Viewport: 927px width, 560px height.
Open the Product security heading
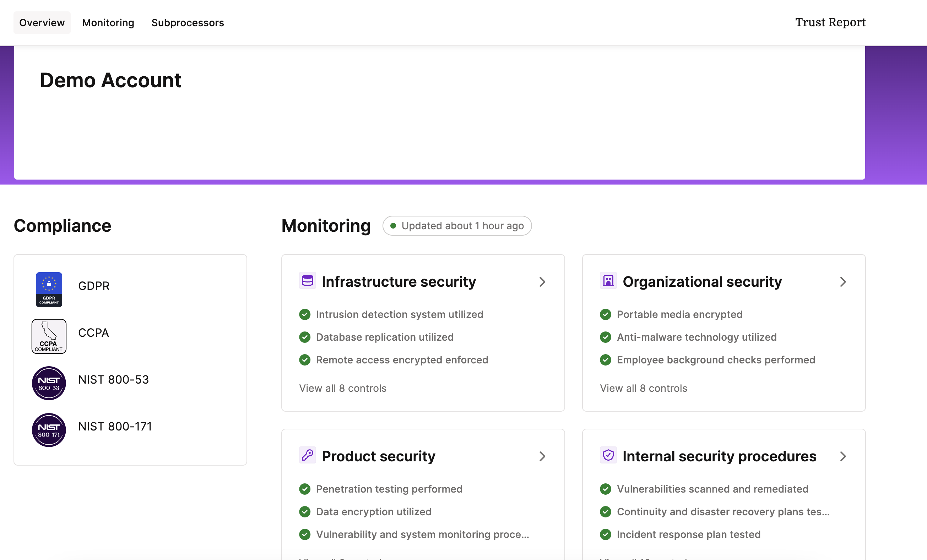coord(379,456)
